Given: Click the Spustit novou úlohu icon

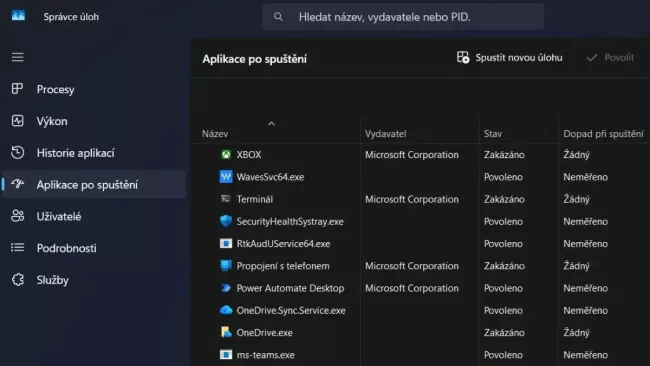Looking at the screenshot, I should pos(463,57).
